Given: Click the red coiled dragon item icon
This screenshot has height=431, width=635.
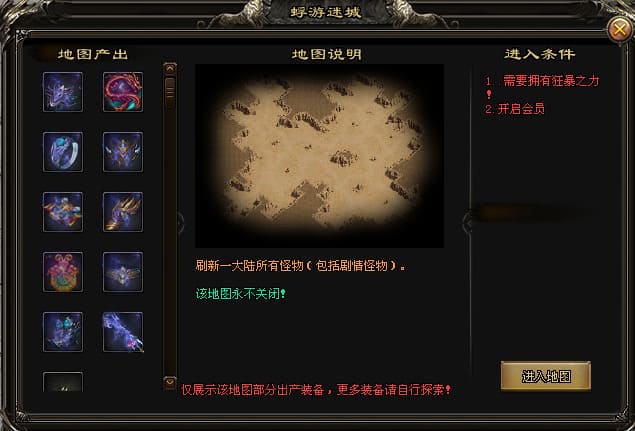Looking at the screenshot, I should coord(123,92).
